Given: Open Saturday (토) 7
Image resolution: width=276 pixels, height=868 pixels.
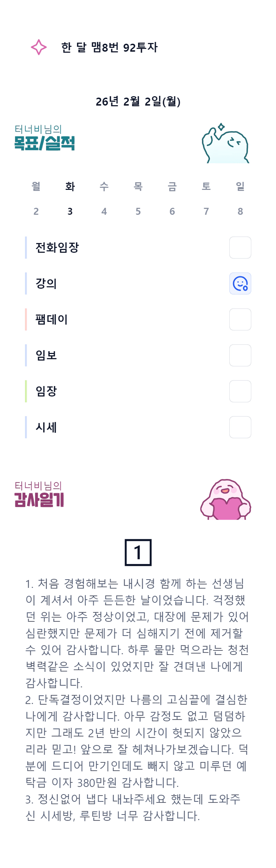Looking at the screenshot, I should [x=206, y=199].
